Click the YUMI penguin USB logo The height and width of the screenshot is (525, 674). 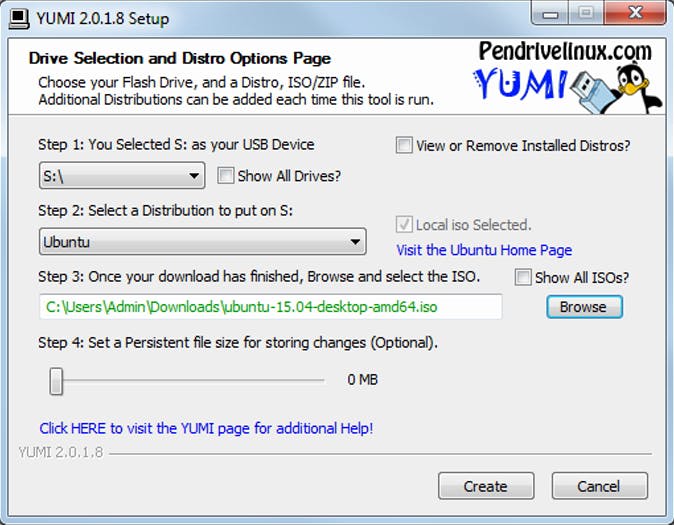click(x=567, y=89)
